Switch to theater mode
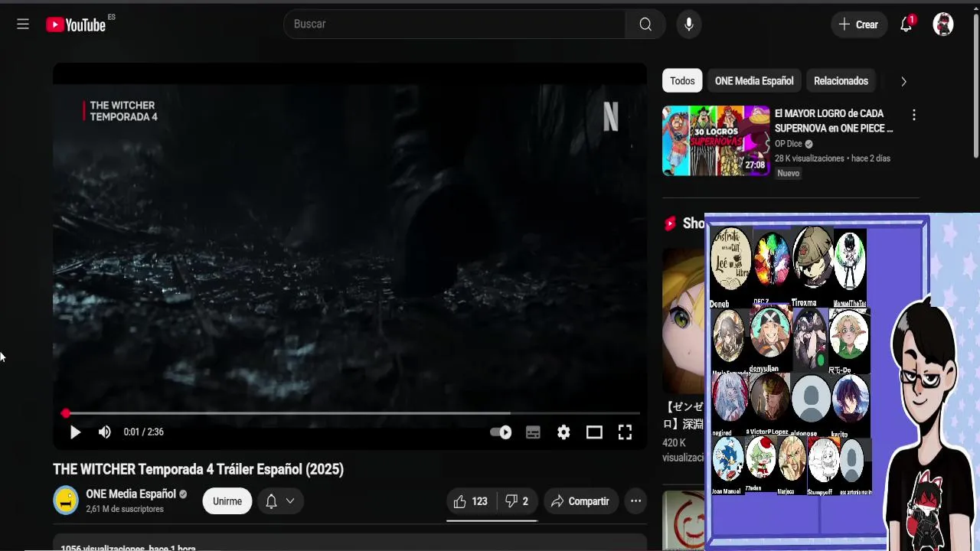Viewport: 980px width, 551px height. [594, 432]
